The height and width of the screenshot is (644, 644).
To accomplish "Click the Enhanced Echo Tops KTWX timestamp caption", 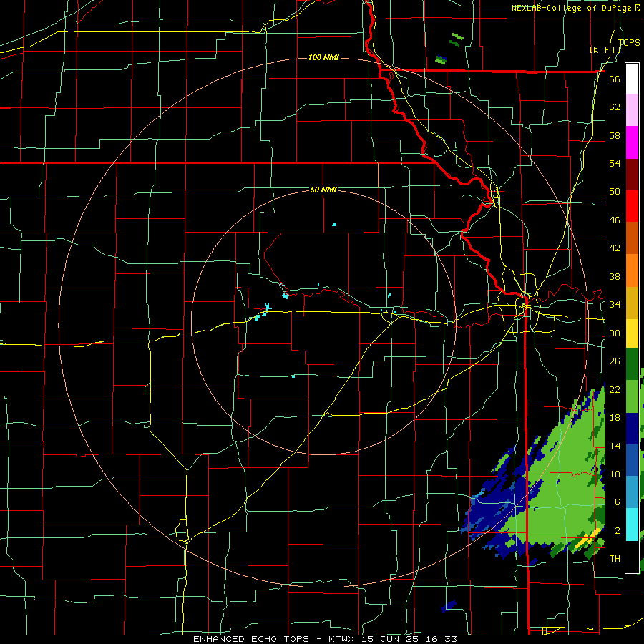I will tap(325, 639).
